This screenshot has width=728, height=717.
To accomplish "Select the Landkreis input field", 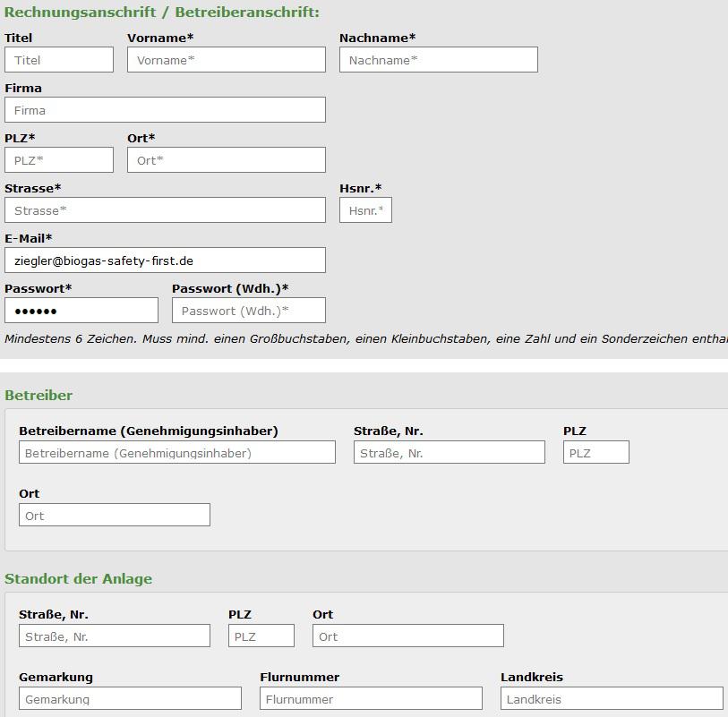I will pyautogui.click(x=612, y=699).
